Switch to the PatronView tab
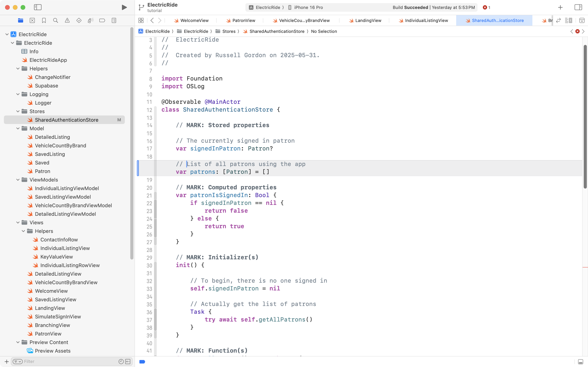This screenshot has width=588, height=367. pyautogui.click(x=243, y=20)
